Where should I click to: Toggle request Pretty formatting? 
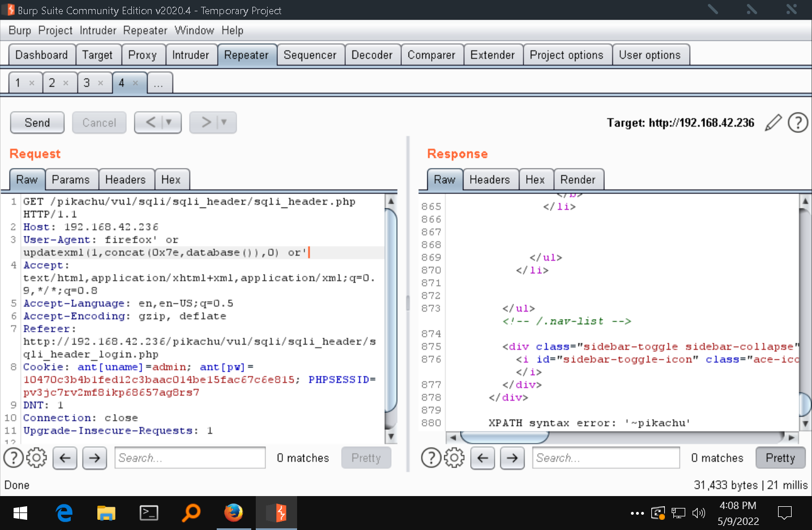[x=366, y=458]
